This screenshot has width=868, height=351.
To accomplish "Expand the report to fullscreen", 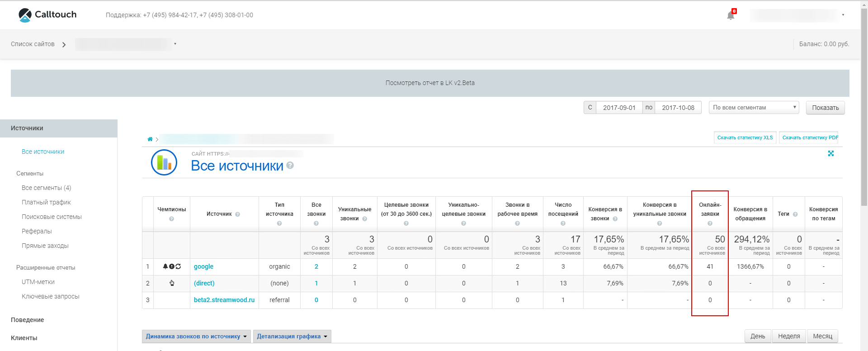I will click(831, 153).
